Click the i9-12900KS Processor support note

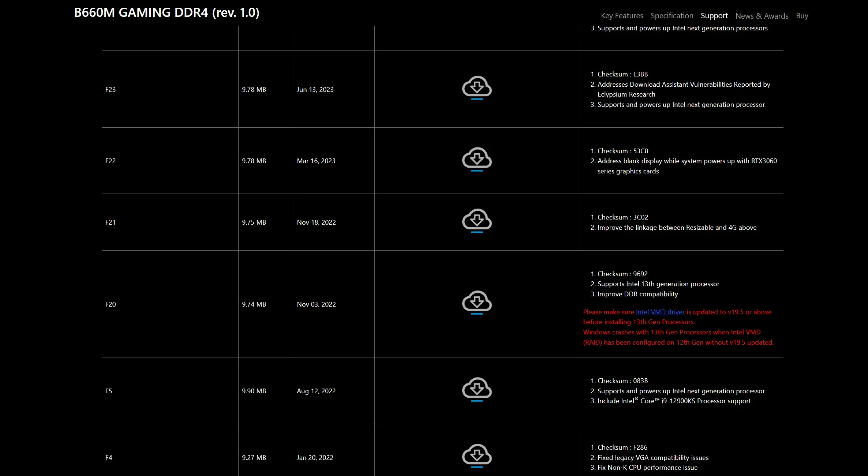pos(674,401)
